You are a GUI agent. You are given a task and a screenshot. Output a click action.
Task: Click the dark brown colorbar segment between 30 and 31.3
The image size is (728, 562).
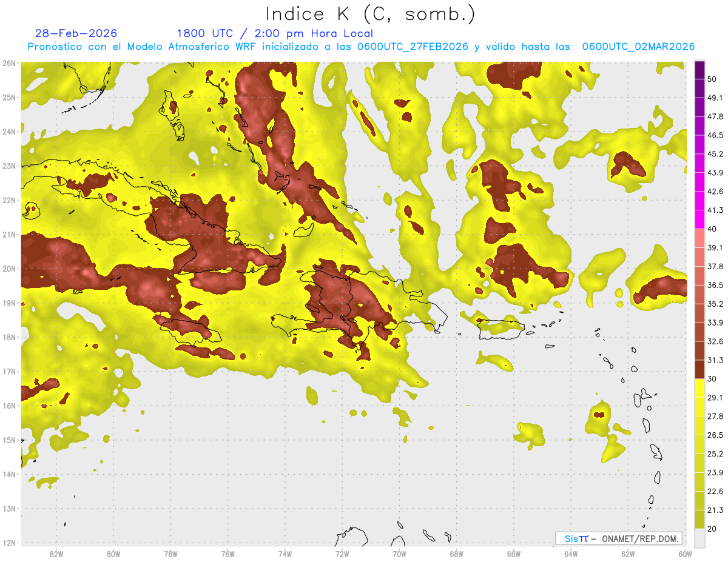click(700, 370)
